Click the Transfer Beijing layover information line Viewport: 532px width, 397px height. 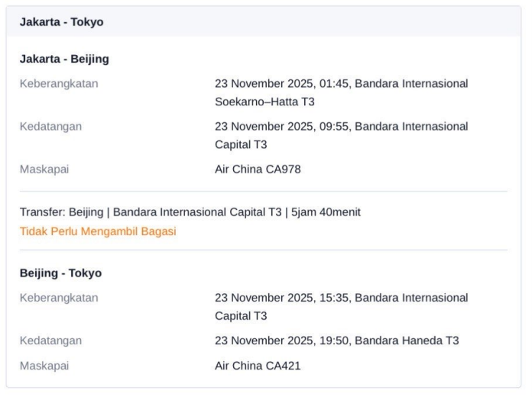190,212
